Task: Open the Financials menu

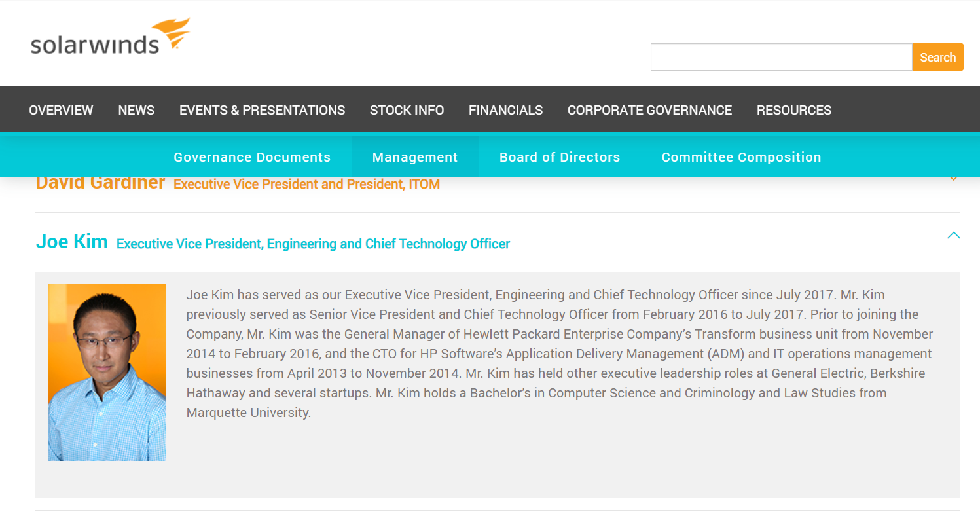Action: coord(505,110)
